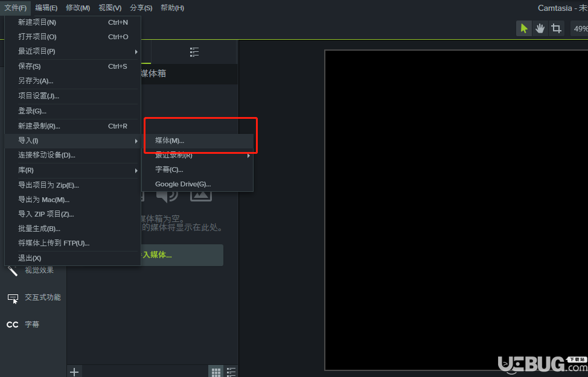Switch media bin to thumbnail grid view
Screen dimensions: 588x377
tap(216, 372)
